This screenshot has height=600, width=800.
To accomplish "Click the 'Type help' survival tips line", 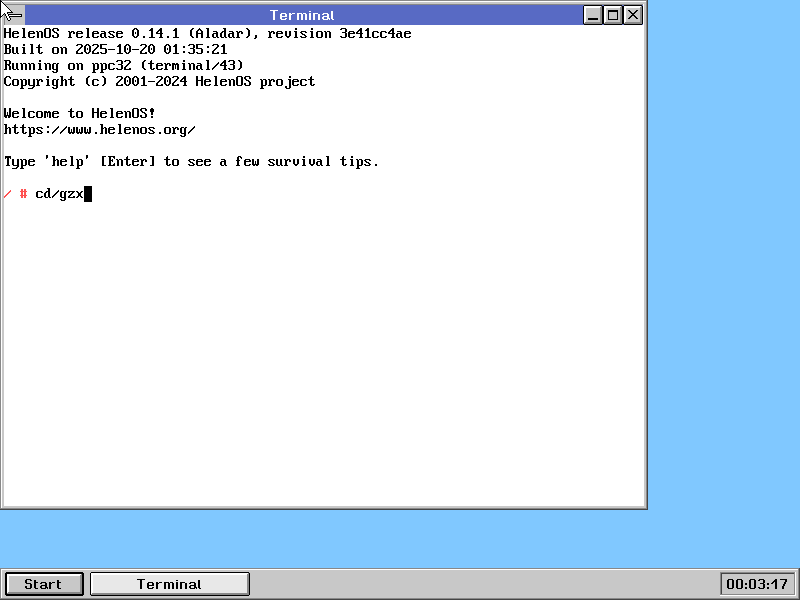I will coord(191,162).
